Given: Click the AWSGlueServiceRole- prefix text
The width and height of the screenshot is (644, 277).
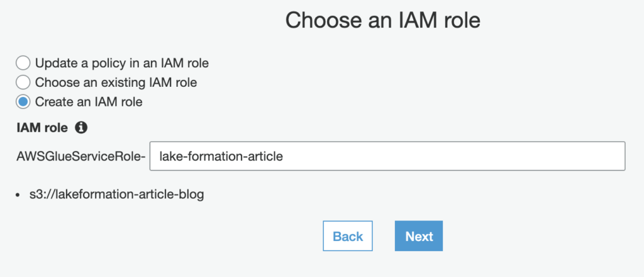Looking at the screenshot, I should point(81,156).
